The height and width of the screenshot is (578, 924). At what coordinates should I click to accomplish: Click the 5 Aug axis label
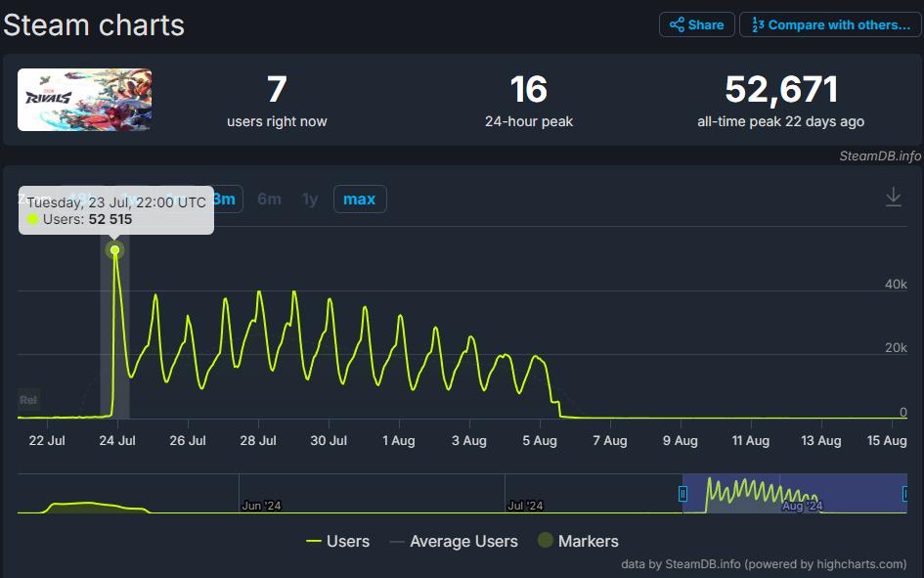coord(539,440)
